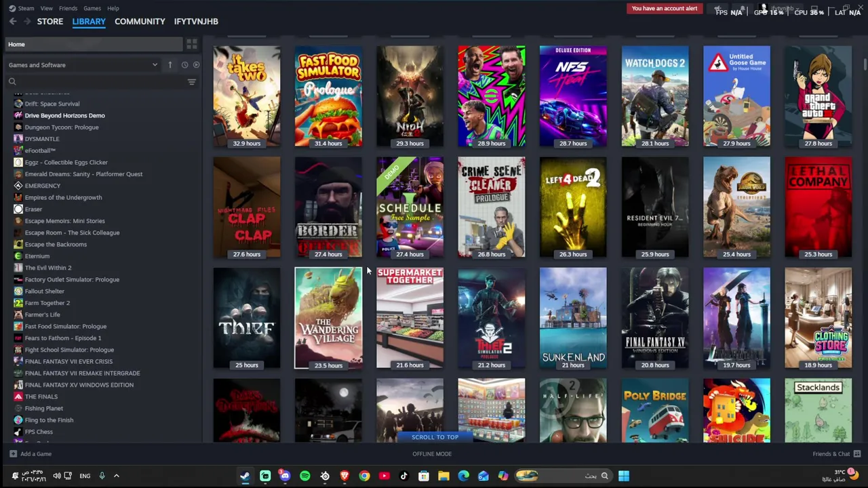Image resolution: width=868 pixels, height=488 pixels.
Task: Open YouTube from the taskbar
Action: point(384,476)
